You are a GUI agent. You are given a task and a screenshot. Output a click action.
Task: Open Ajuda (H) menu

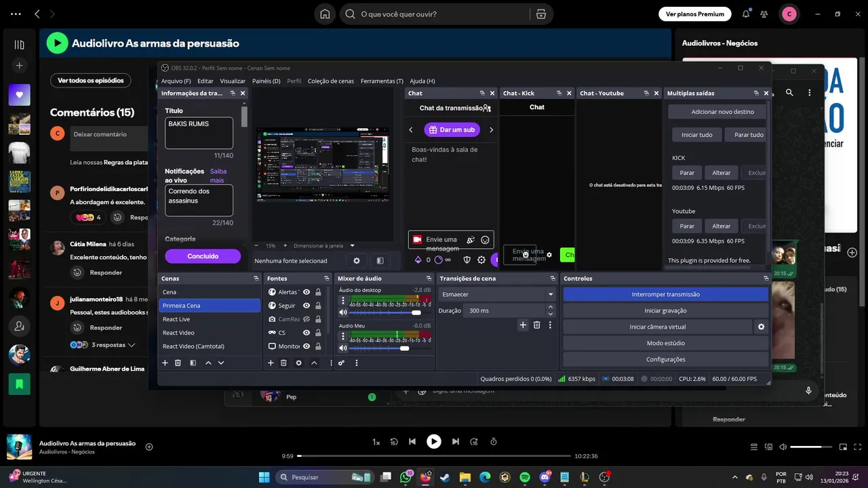[x=422, y=81]
